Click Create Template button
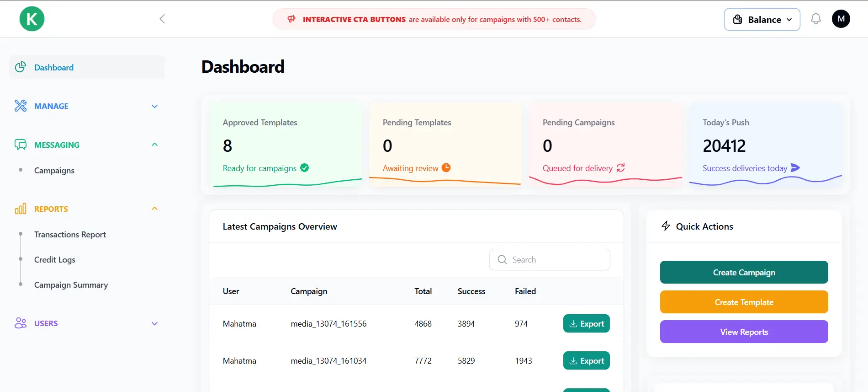This screenshot has height=392, width=868. [x=744, y=302]
